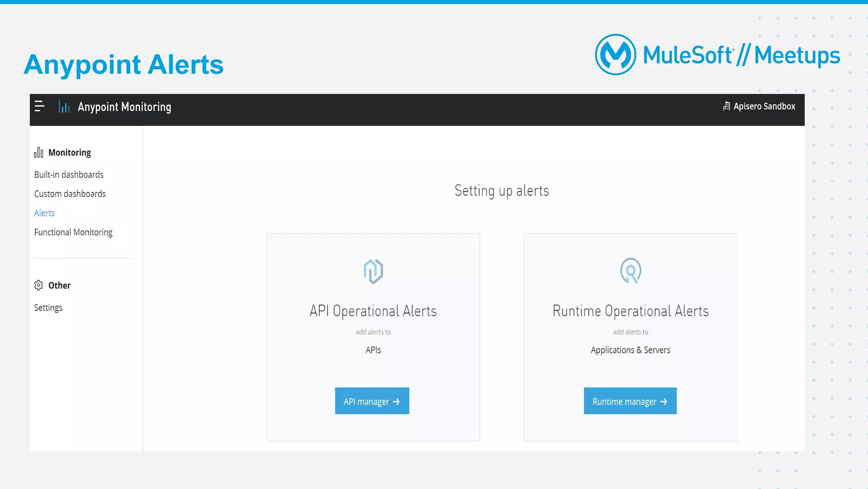Click the Runtime Operational Alerts circular icon

[630, 270]
